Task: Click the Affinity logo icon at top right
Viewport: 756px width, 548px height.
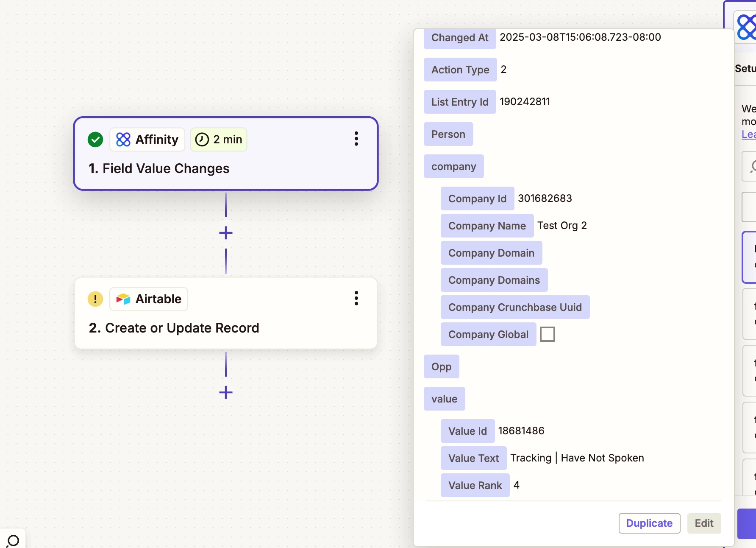Action: coord(746,27)
